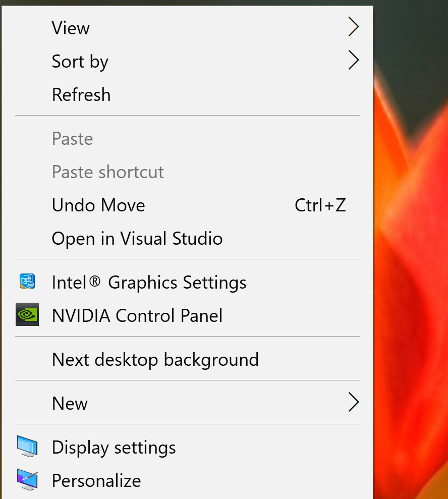448x499 pixels.
Task: Click the NVIDIA Control Panel icon
Action: (27, 315)
